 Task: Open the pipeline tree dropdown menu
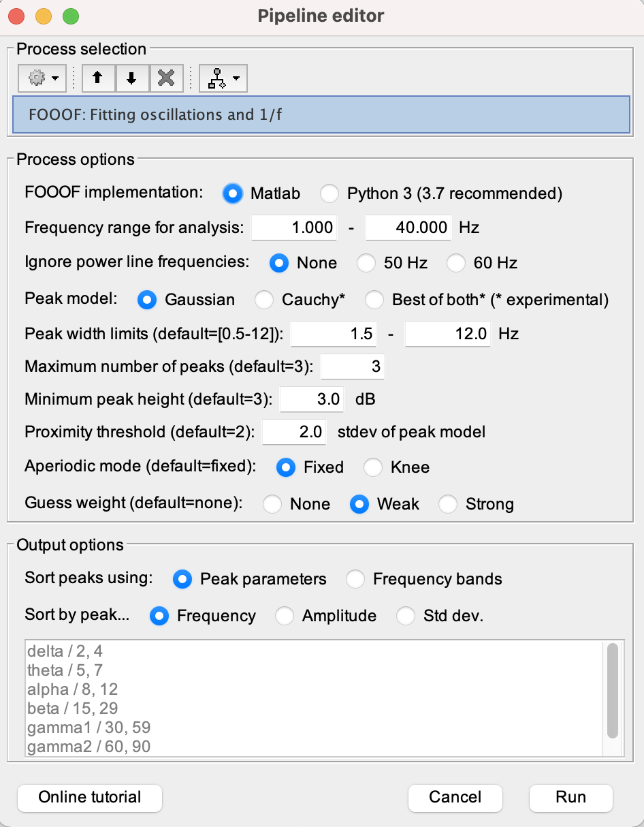tap(223, 78)
